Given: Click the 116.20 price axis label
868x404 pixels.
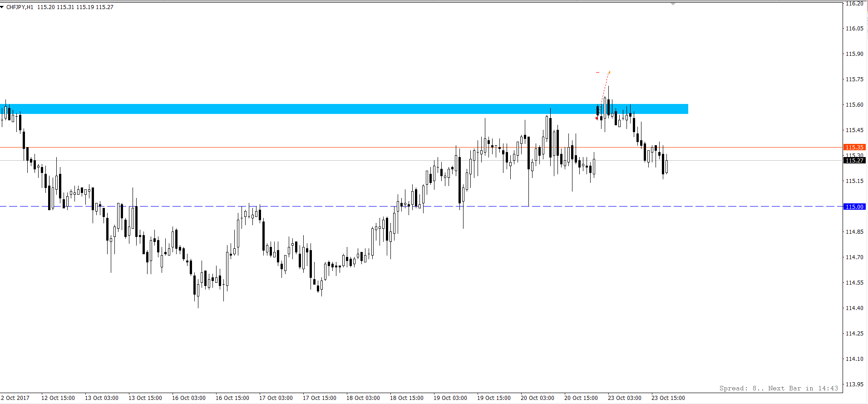Looking at the screenshot, I should (854, 3).
